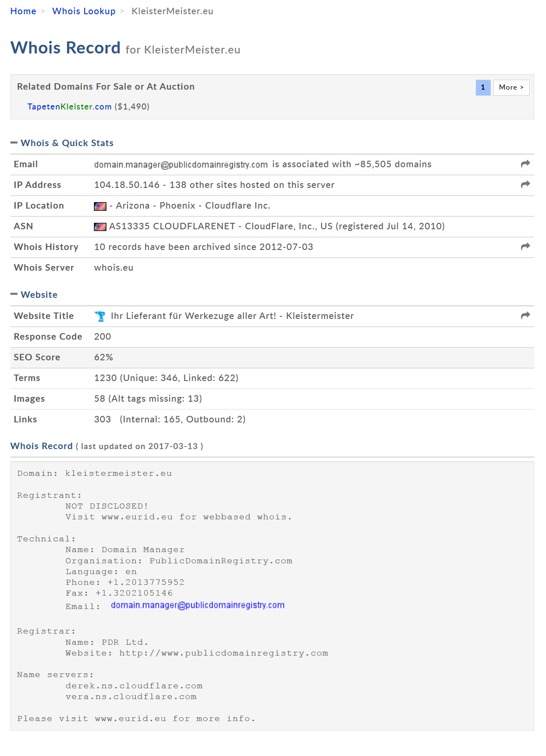Screen dimensions: 546x756
Task: Click the domain.manager email link in Whois record
Action: coord(198,605)
